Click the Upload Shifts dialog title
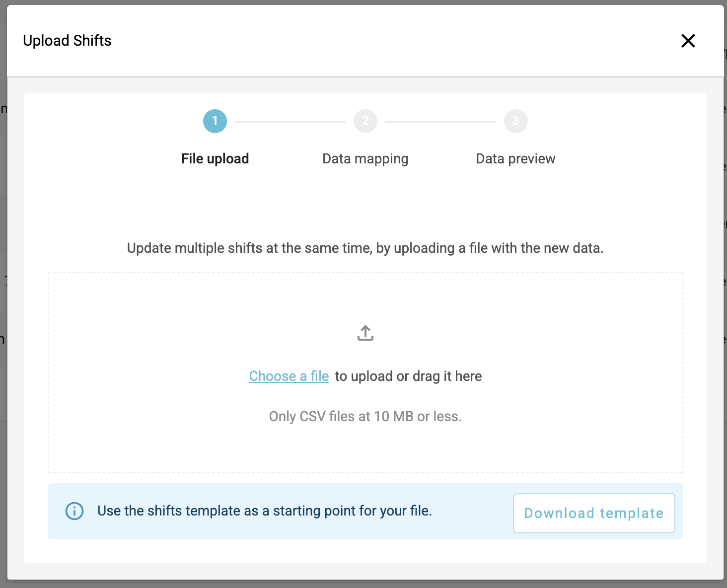 pos(67,41)
